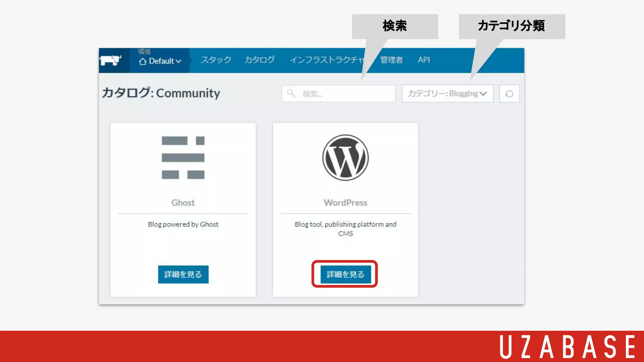Click the chevron arrow on category selector

pyautogui.click(x=483, y=94)
